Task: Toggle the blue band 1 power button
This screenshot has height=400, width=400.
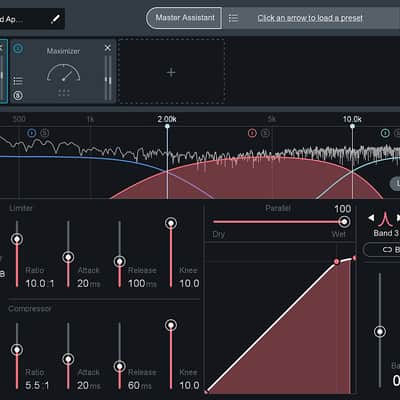Action: pyautogui.click(x=32, y=133)
